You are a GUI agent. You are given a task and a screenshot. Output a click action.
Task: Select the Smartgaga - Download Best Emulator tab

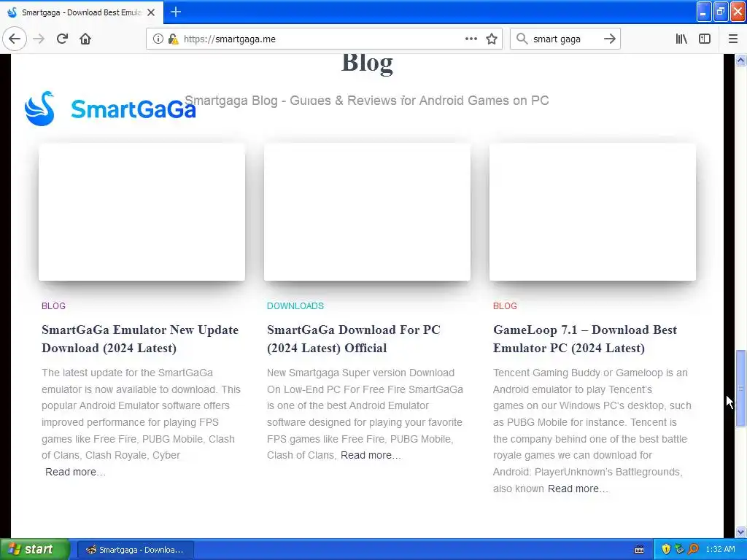click(82, 12)
